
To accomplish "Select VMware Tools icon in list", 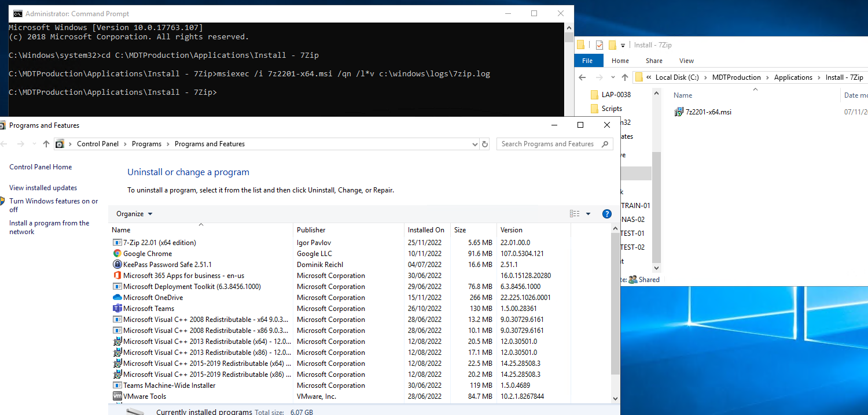I will (117, 397).
